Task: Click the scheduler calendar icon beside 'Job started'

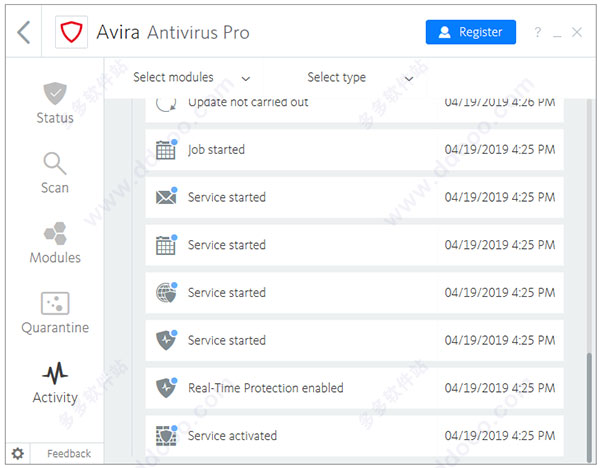Action: [166, 150]
